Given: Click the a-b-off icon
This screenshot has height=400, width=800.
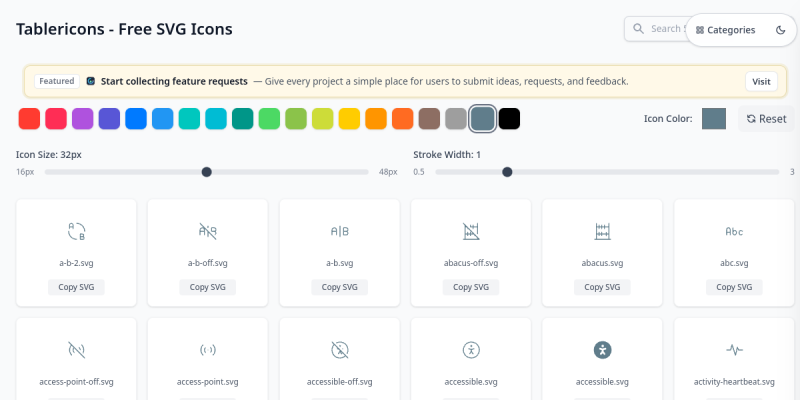Looking at the screenshot, I should [208, 231].
